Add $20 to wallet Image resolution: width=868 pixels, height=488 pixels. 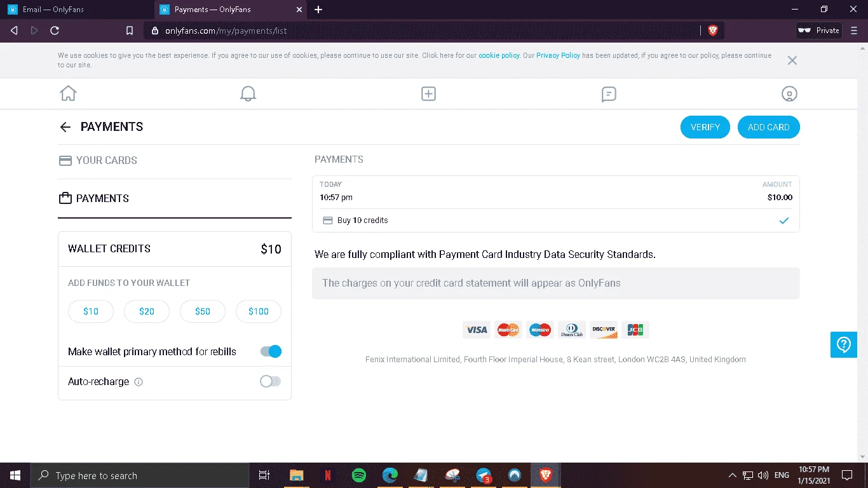[x=147, y=311]
